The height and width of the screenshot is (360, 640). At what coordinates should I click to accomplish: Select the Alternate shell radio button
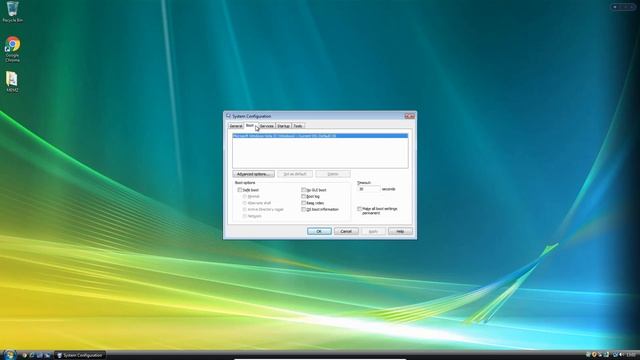click(244, 203)
